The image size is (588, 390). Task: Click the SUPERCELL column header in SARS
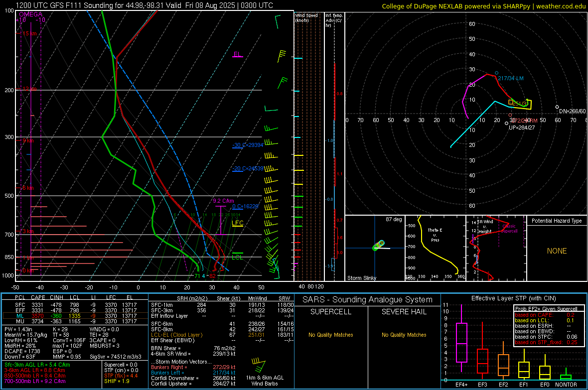pyautogui.click(x=331, y=312)
